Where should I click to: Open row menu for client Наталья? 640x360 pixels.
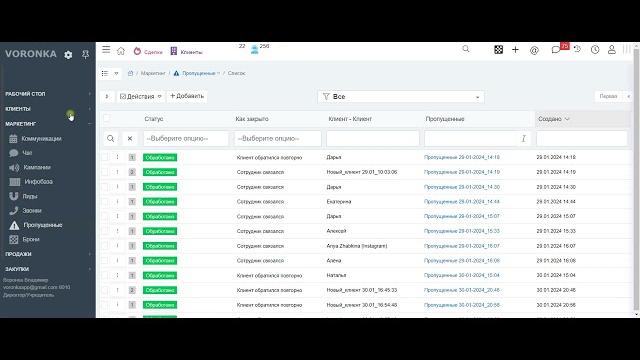(118, 275)
